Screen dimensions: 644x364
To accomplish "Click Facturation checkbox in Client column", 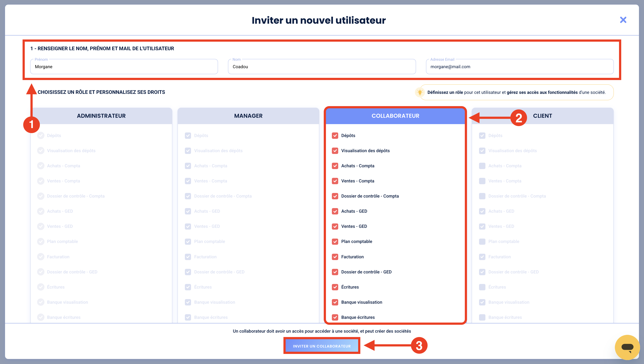I will [x=482, y=257].
